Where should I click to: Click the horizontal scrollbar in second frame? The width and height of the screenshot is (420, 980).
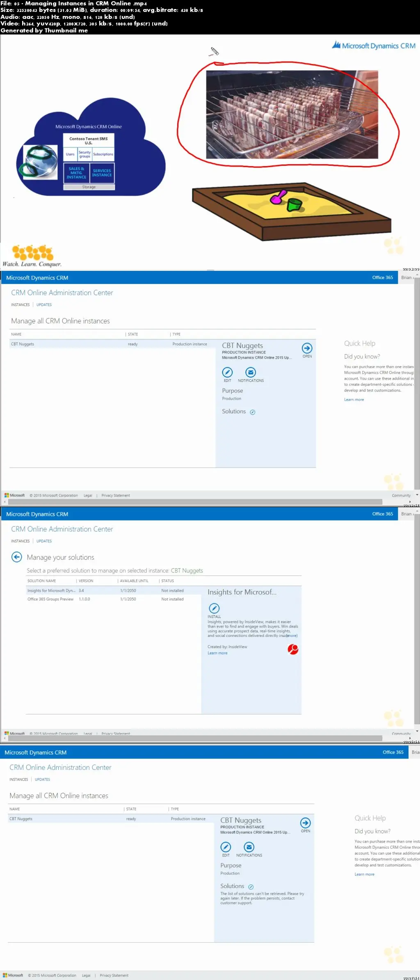pos(195,502)
